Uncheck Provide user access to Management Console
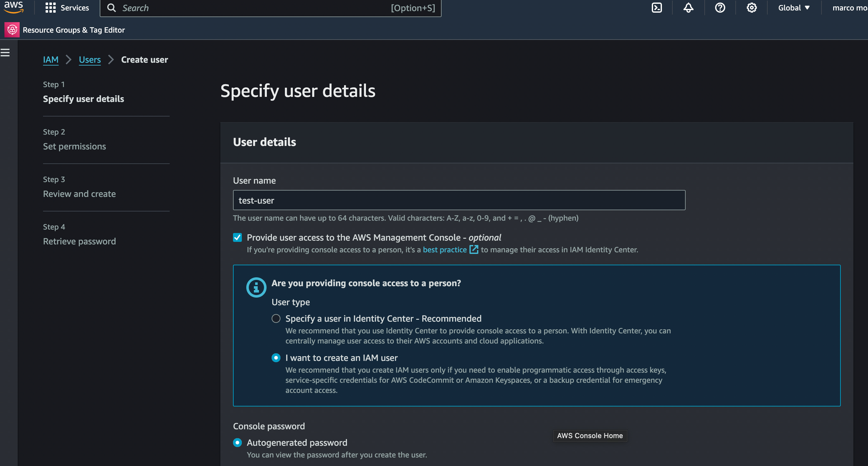868x466 pixels. 237,237
